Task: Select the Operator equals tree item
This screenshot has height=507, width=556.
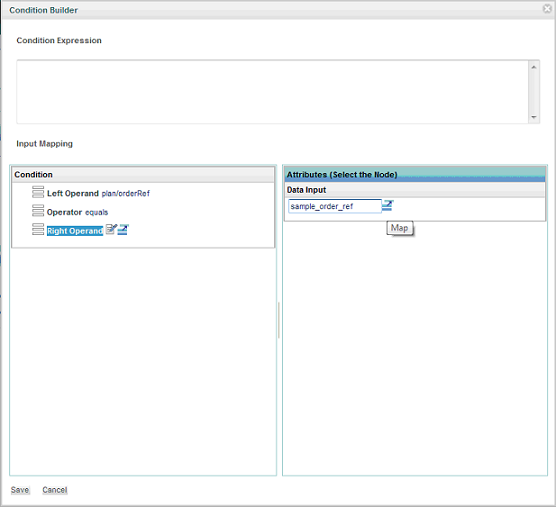Action: pos(77,212)
